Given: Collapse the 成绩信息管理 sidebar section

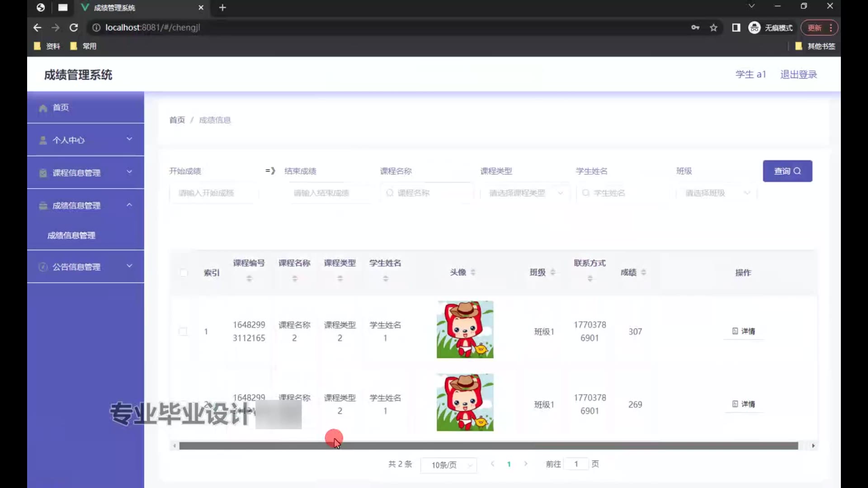Looking at the screenshot, I should click(85, 206).
